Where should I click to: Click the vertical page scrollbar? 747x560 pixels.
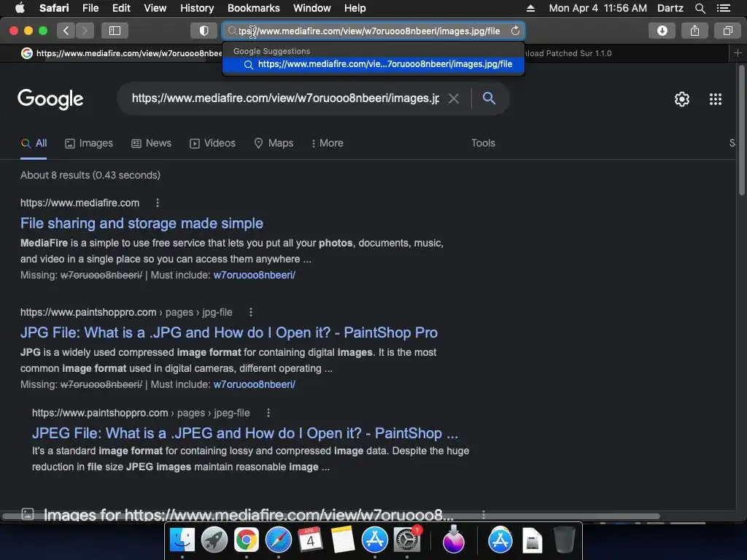coord(741,130)
